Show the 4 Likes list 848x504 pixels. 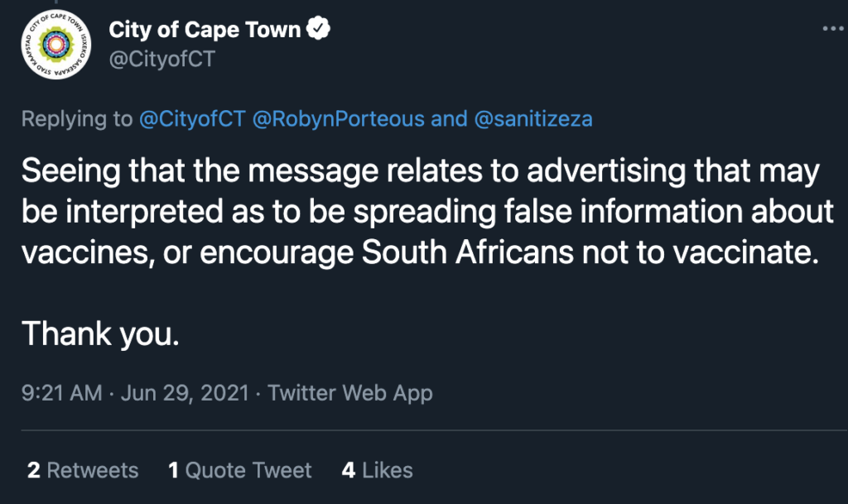378,471
